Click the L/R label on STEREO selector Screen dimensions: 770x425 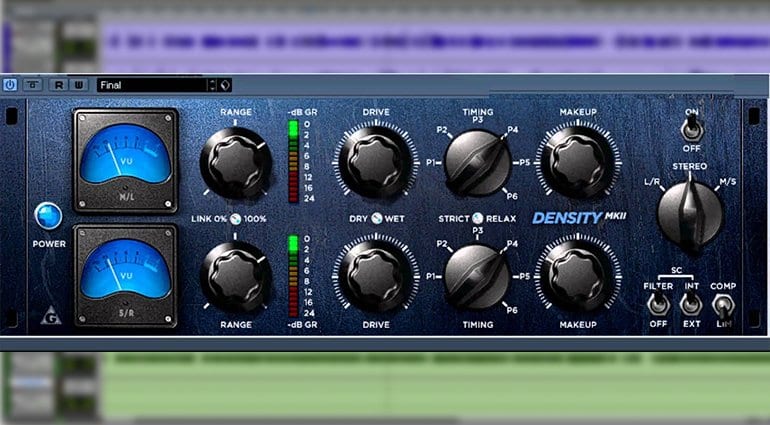(x=652, y=182)
